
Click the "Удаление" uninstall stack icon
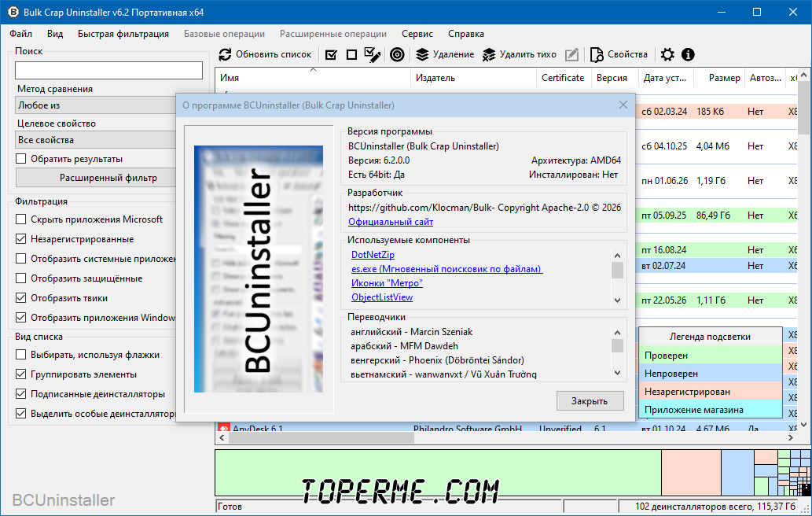[x=423, y=54]
